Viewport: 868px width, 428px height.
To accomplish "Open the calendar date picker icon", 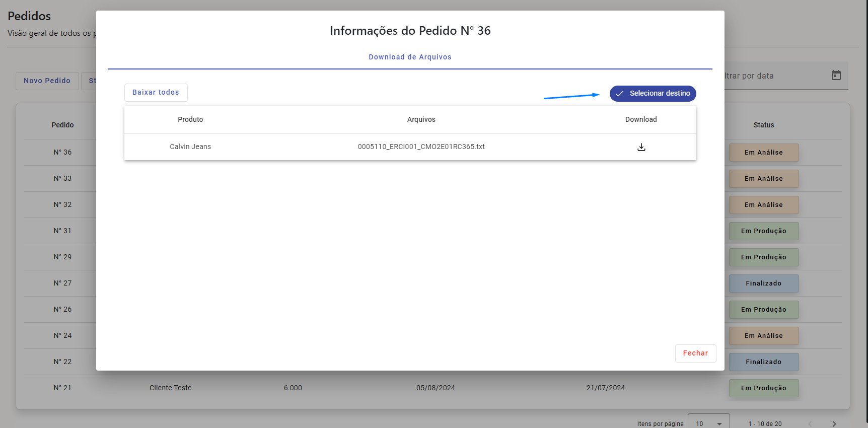I will (836, 76).
